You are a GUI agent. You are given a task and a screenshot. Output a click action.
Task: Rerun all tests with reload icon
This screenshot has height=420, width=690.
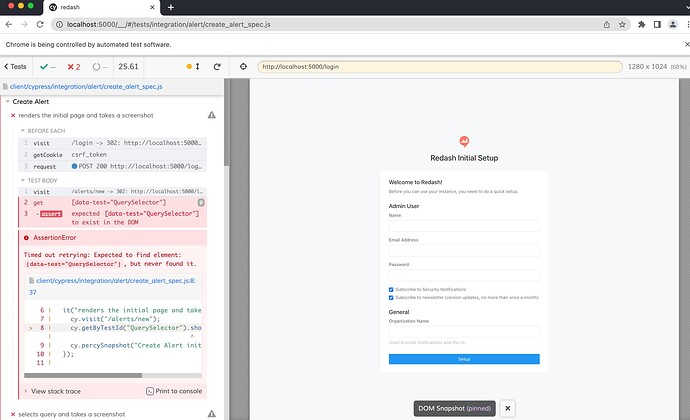click(217, 66)
